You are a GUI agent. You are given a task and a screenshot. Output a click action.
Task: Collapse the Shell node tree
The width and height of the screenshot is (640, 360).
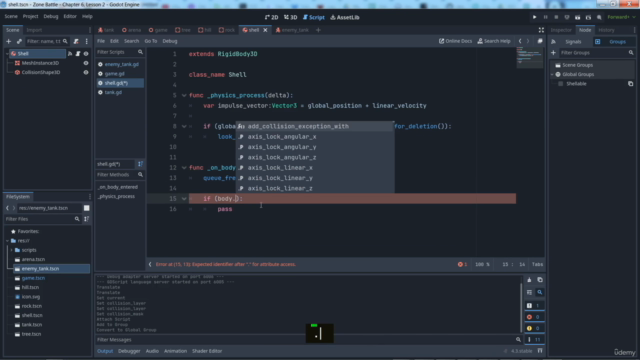click(7, 53)
